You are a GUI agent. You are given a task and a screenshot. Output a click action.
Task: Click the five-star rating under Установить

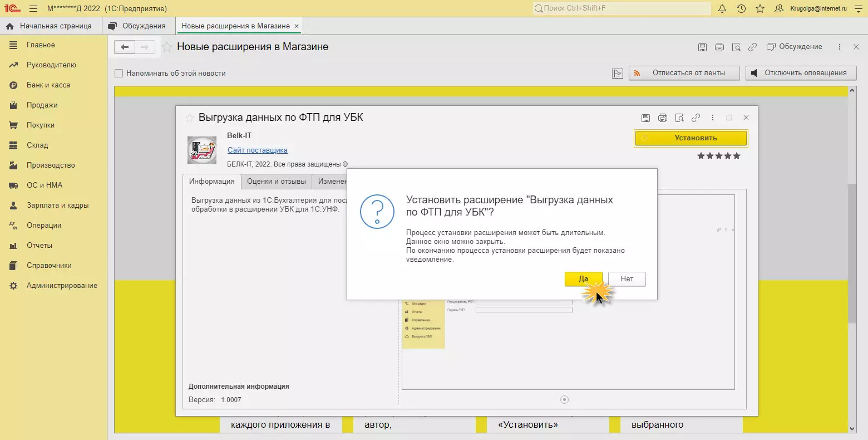(719, 156)
